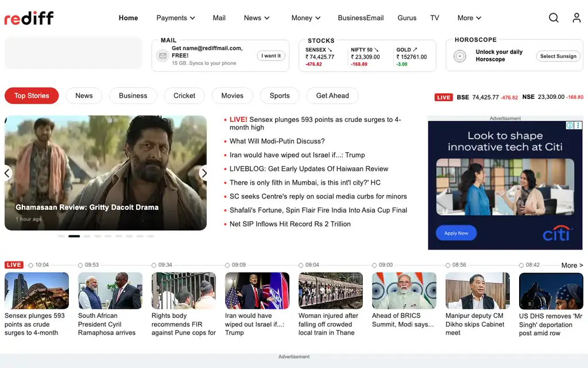Screen dimensions: 588x368
Task: Click the Select Sunsign button
Action: tap(558, 56)
